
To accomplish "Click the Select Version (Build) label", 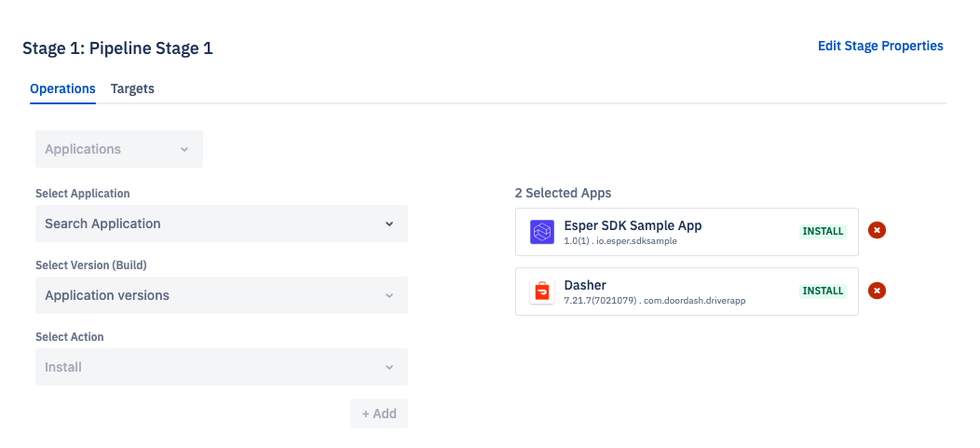I will pyautogui.click(x=91, y=265).
